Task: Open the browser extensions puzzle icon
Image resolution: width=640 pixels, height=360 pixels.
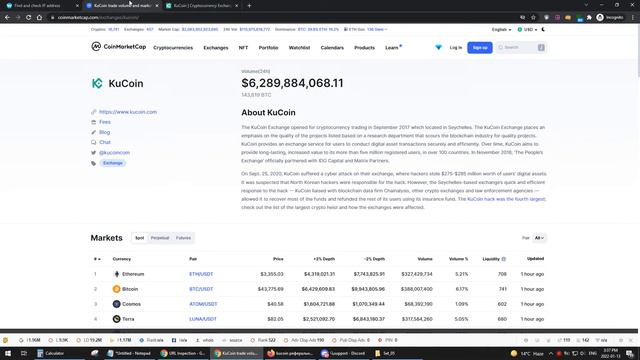Action: pos(589,18)
